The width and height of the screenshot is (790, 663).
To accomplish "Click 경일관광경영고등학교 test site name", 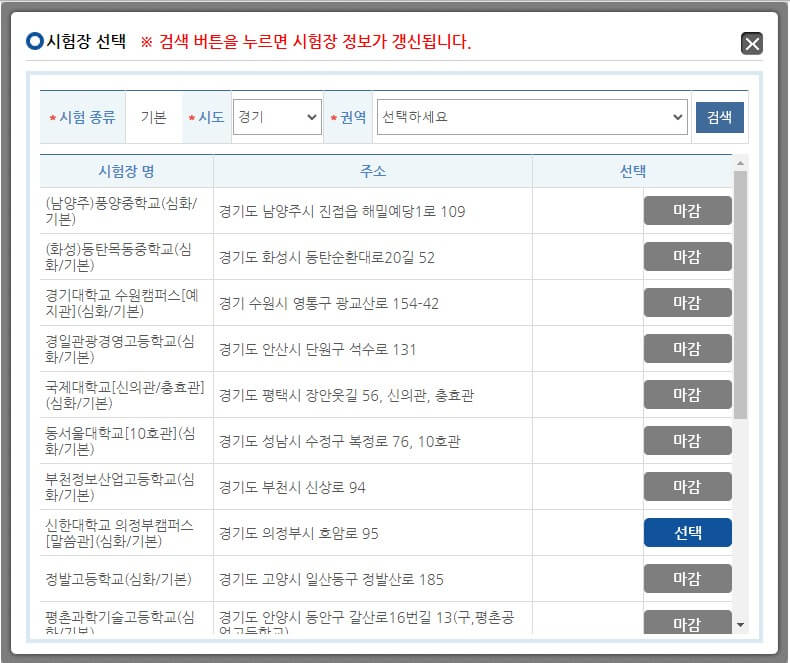I will click(120, 349).
